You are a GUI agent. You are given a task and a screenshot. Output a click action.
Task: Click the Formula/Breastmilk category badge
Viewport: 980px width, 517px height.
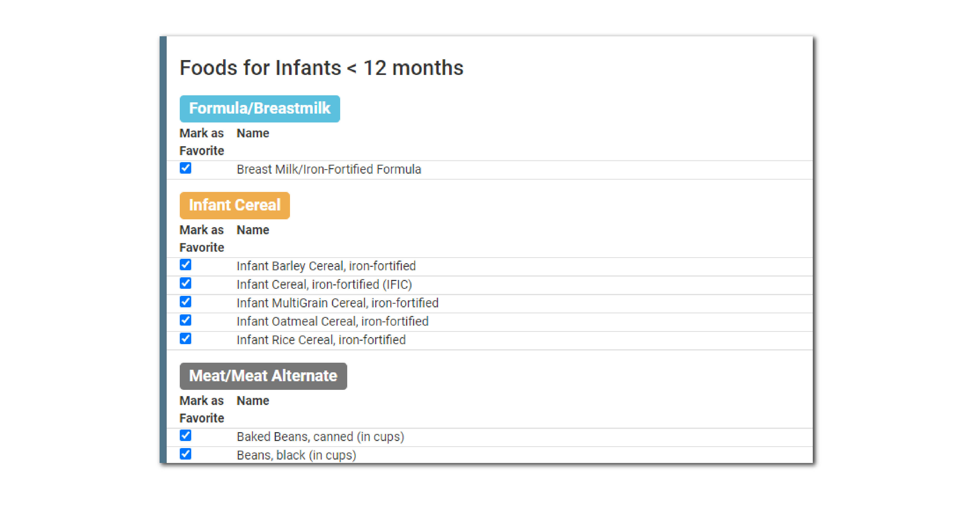[259, 109]
